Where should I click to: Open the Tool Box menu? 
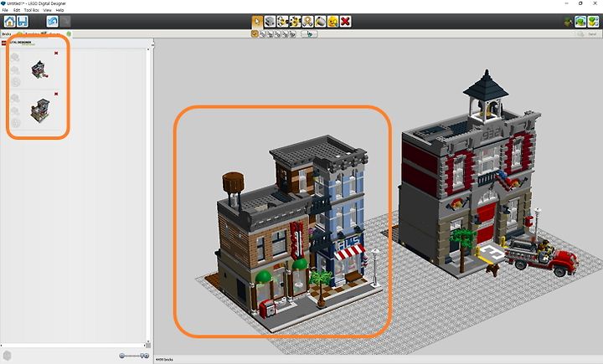tap(32, 10)
